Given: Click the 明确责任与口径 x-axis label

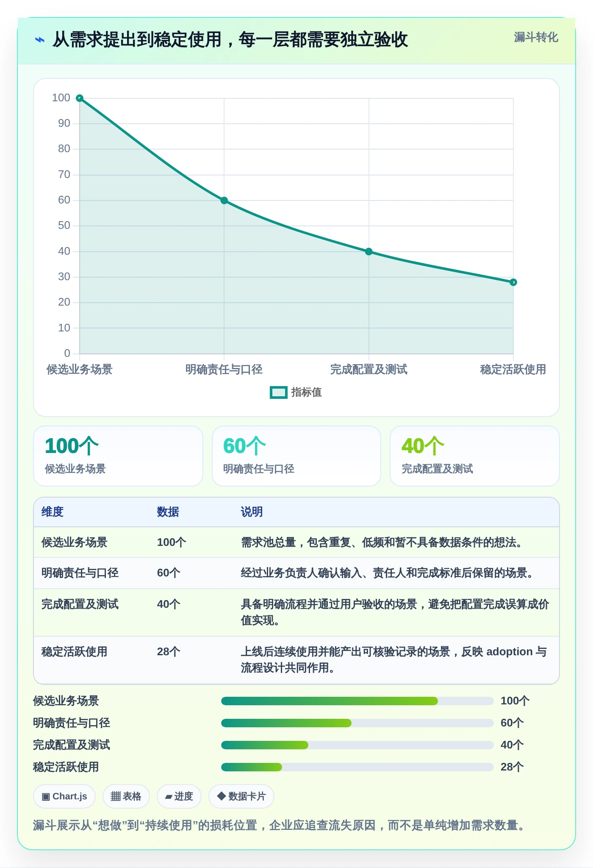Looking at the screenshot, I should pyautogui.click(x=224, y=370).
